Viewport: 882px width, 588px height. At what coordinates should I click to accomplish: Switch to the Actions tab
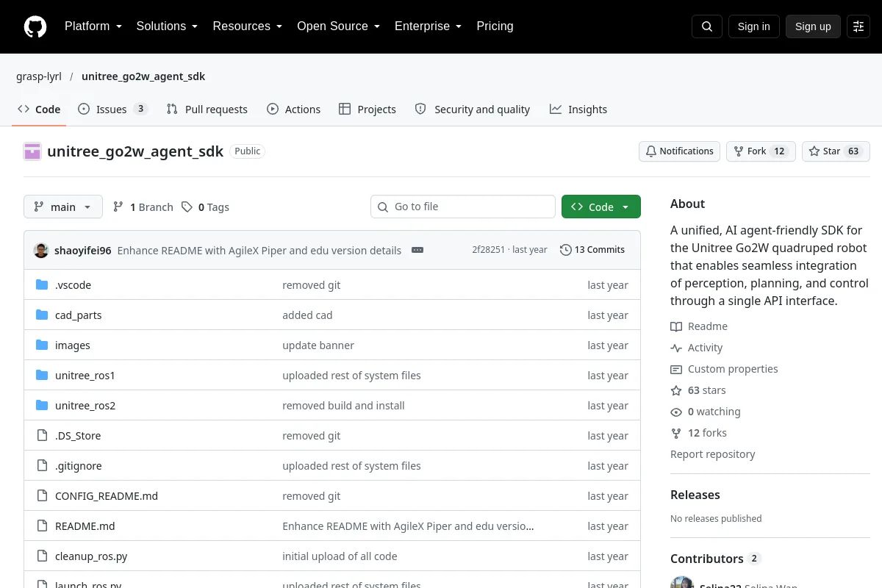(294, 110)
